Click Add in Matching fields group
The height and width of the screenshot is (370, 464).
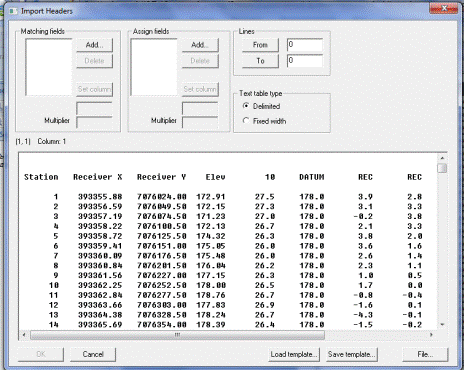pyautogui.click(x=94, y=45)
